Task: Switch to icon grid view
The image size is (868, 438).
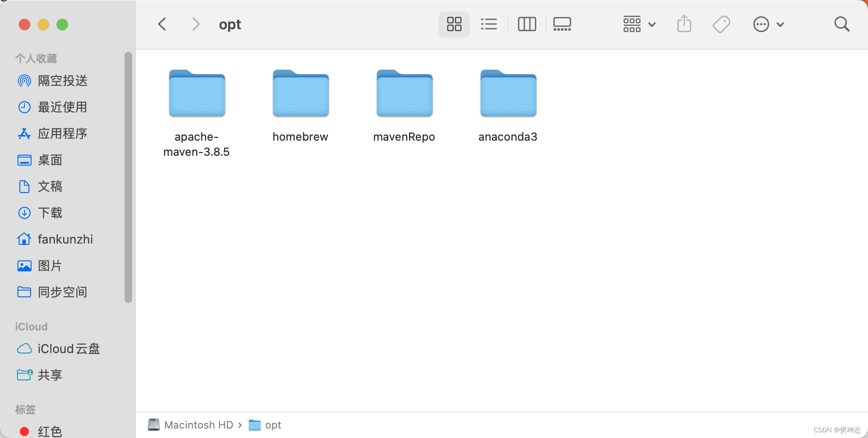Action: [454, 24]
